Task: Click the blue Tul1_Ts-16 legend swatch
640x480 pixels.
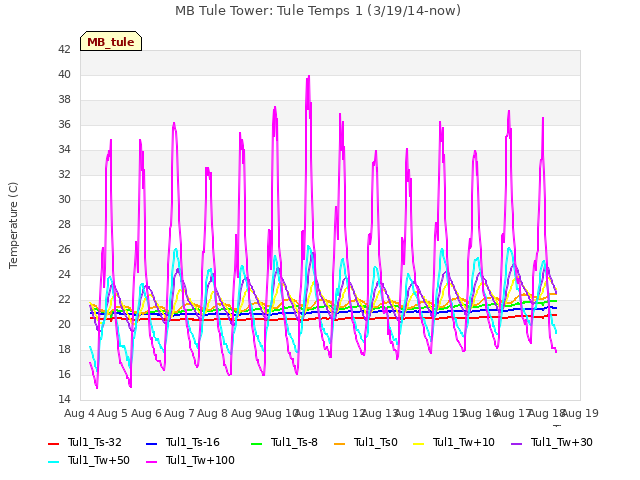Action: point(151,444)
